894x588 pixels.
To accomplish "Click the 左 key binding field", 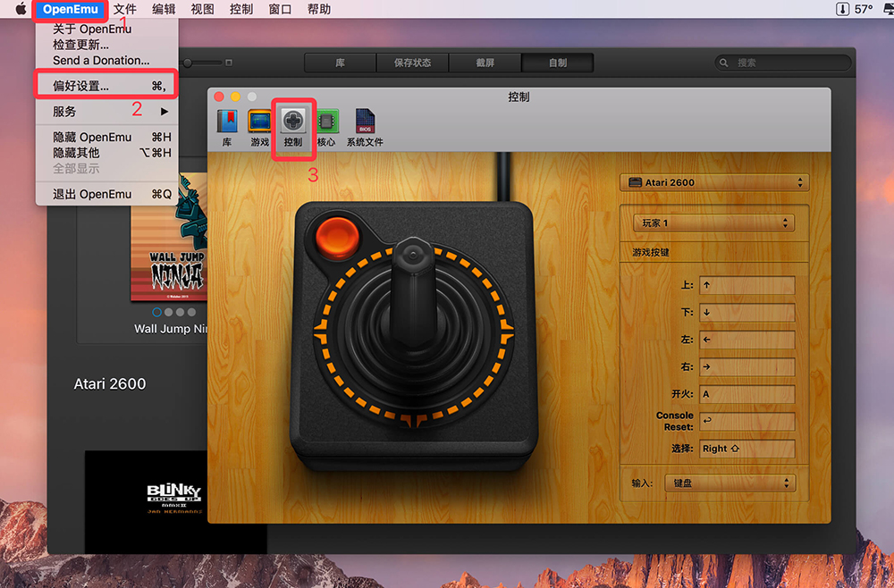I will pos(746,340).
